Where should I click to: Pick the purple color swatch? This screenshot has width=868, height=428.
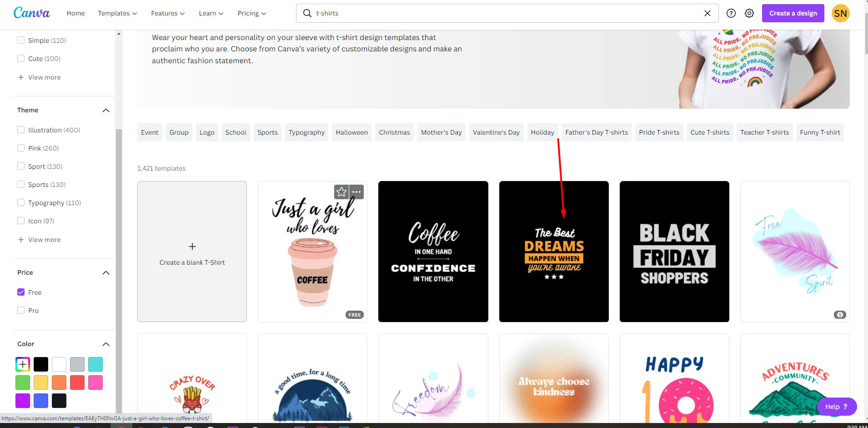click(x=23, y=401)
